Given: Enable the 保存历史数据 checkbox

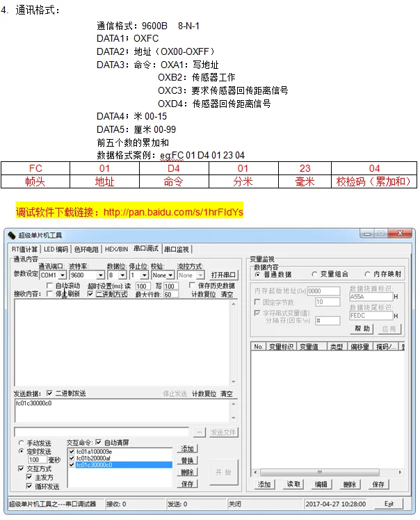Looking at the screenshot, I should [192, 285].
